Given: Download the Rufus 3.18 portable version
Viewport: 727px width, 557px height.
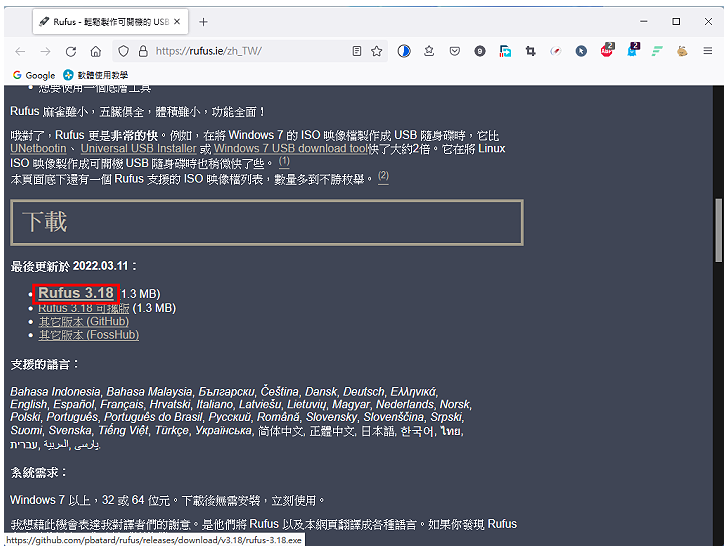Looking at the screenshot, I should pyautogui.click(x=84, y=308).
